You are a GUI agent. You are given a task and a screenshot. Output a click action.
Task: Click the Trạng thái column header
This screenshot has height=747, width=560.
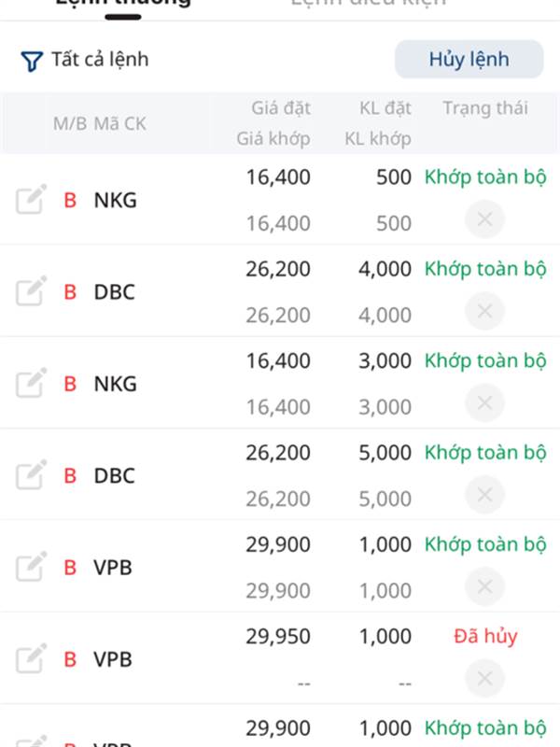click(x=484, y=107)
